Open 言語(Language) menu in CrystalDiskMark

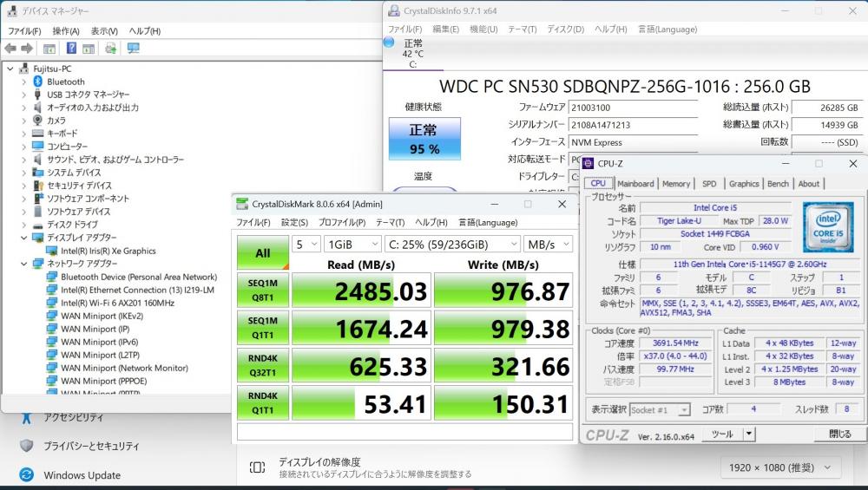488,222
